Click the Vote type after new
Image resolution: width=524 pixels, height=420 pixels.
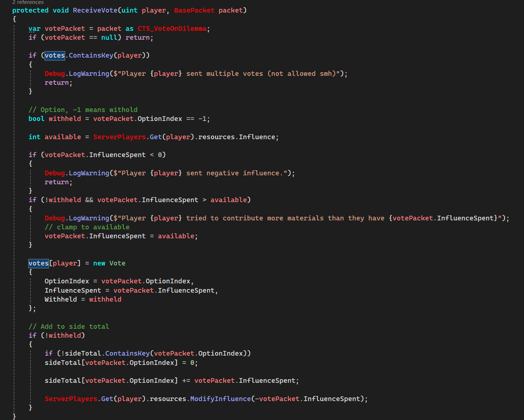[x=117, y=263]
